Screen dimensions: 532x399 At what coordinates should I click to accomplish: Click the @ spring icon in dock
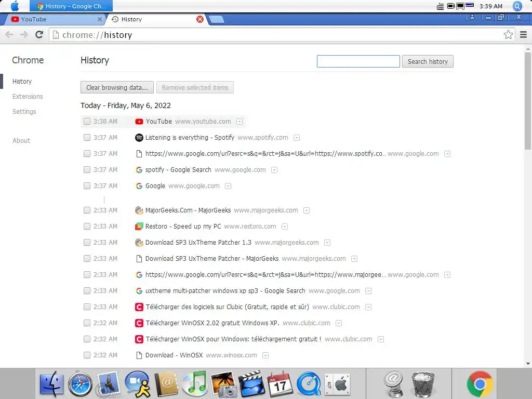point(393,384)
